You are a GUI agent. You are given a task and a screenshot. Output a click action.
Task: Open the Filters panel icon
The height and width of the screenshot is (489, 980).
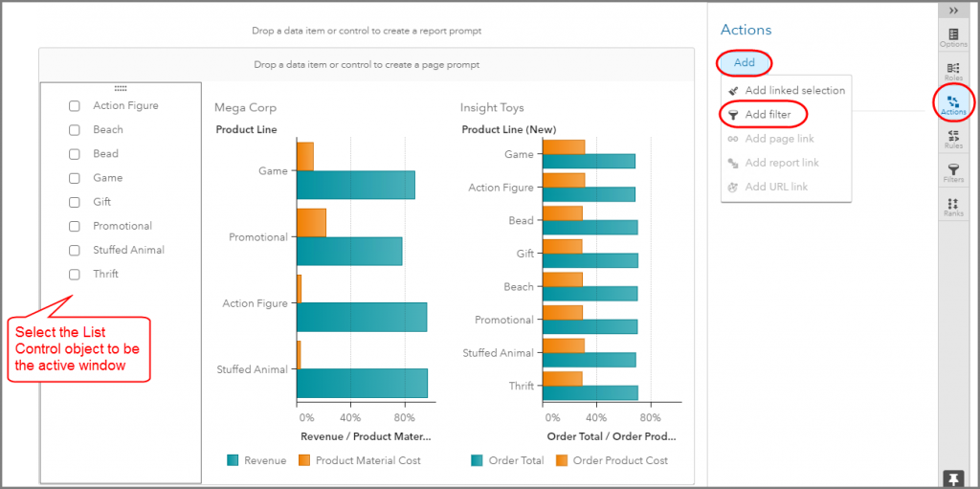953,172
